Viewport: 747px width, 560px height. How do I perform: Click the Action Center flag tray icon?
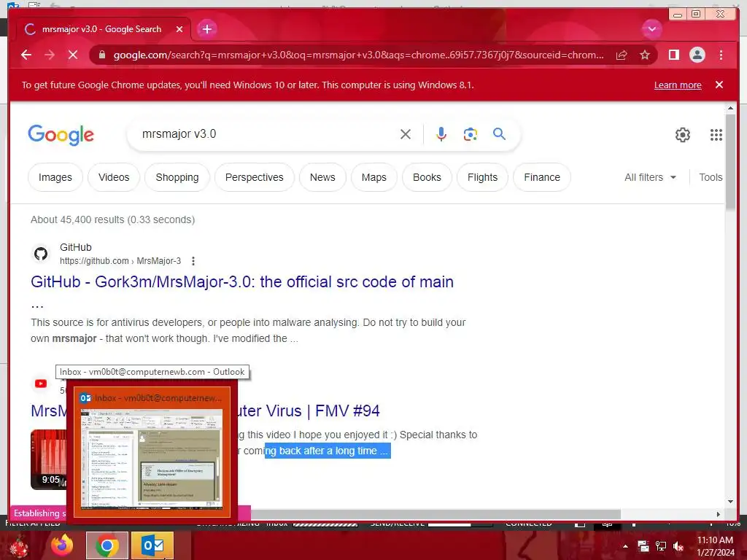pos(643,546)
